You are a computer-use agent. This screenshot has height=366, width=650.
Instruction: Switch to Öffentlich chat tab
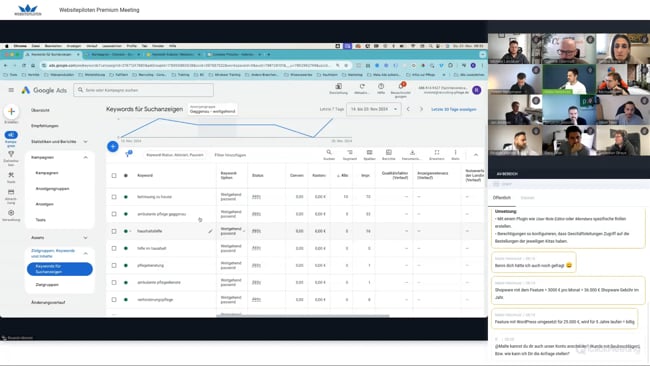click(x=502, y=198)
